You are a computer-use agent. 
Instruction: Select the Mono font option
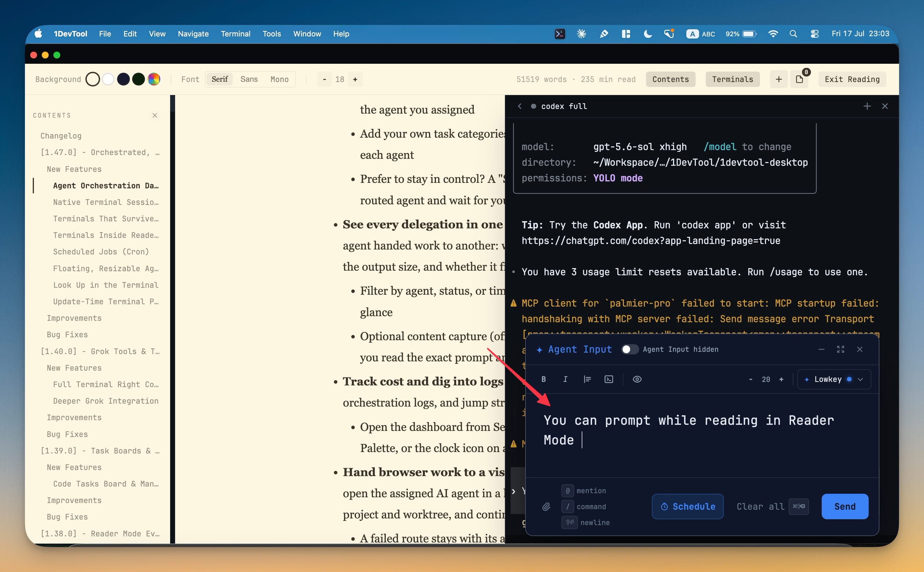[x=279, y=79]
